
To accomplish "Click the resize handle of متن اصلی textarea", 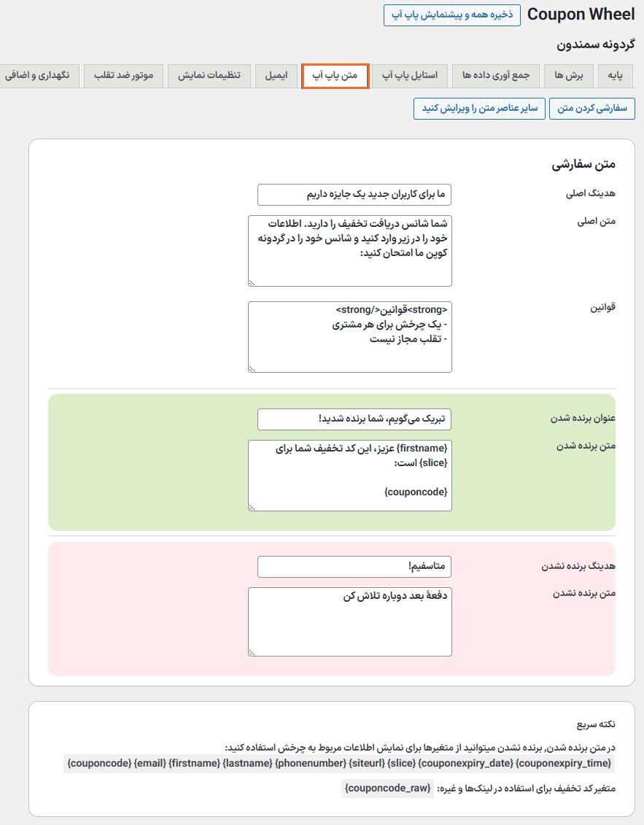I will pyautogui.click(x=252, y=282).
